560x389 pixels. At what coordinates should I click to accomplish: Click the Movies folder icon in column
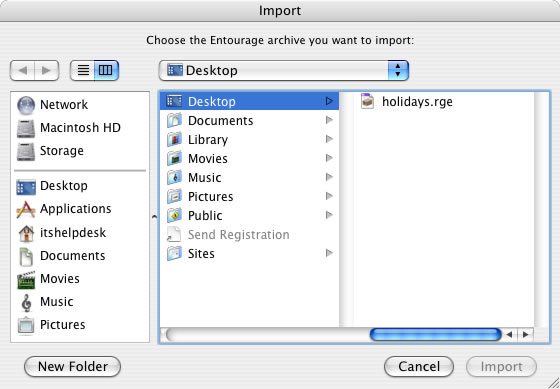[175, 158]
